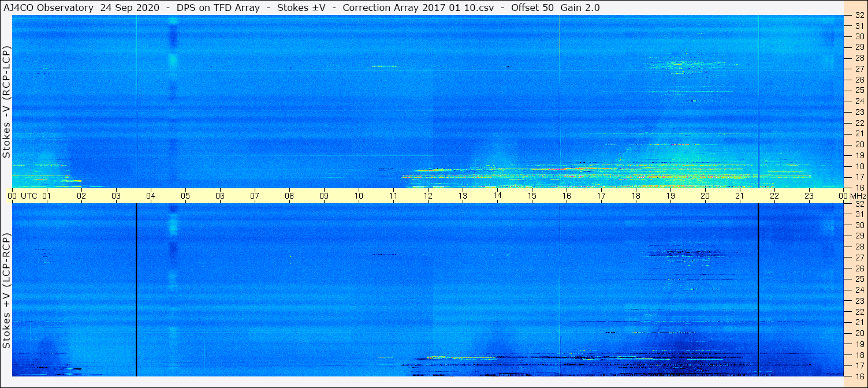
Task: Click 27 MHz label in Stokes +V panel
Action: click(x=859, y=258)
